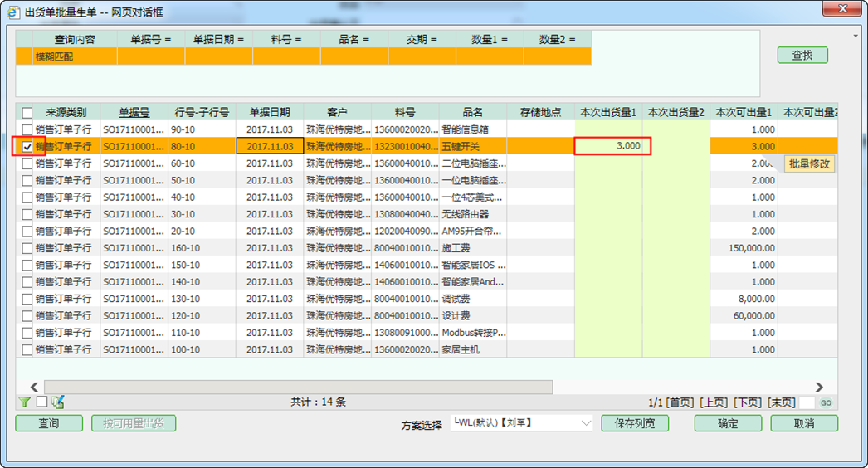Click the GO page jump icon
Screen dimensions: 868x468
826,402
